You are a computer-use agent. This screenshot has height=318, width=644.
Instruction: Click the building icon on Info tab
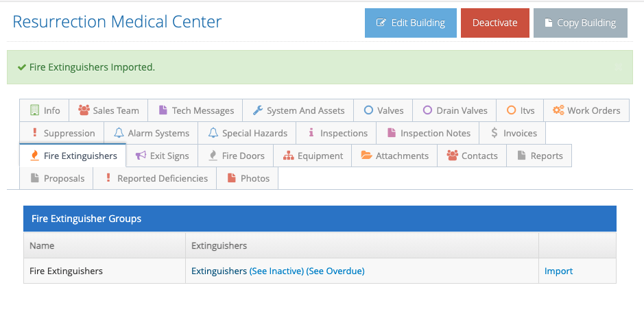[34, 110]
